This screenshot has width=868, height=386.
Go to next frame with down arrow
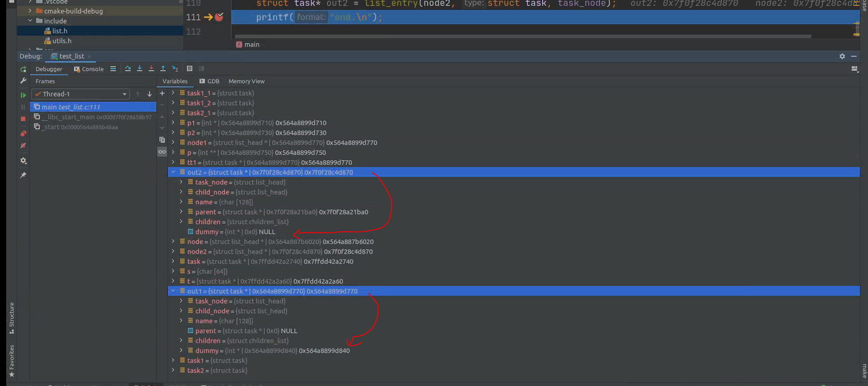(150, 94)
